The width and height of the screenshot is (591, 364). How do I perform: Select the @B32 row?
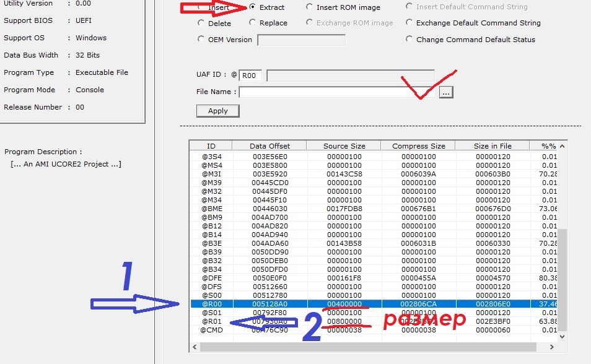click(374, 261)
